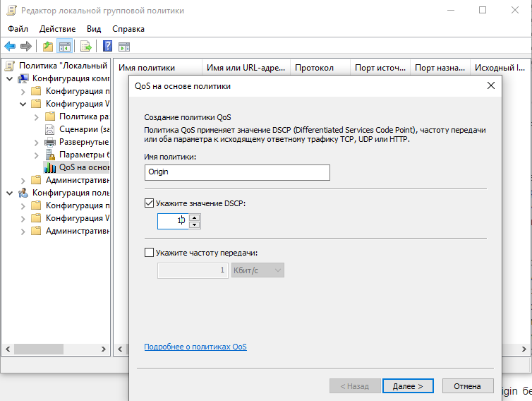The height and width of the screenshot is (401, 532).
Task: Open the Файл menu
Action: tap(18, 29)
